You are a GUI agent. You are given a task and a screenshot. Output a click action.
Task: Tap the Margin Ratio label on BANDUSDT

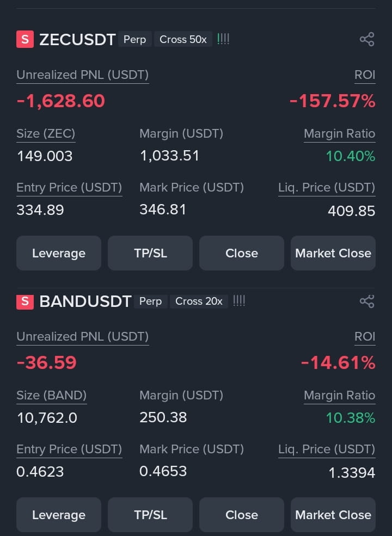coord(340,396)
